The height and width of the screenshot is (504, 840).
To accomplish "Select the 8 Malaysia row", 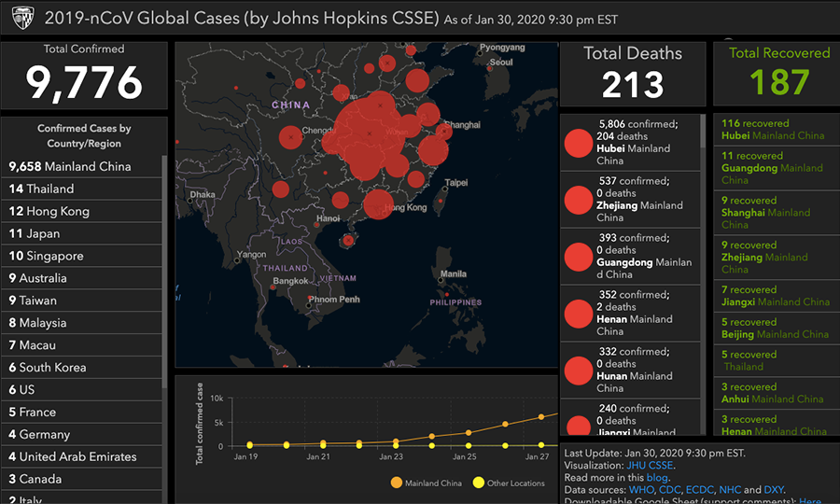I will point(81,323).
